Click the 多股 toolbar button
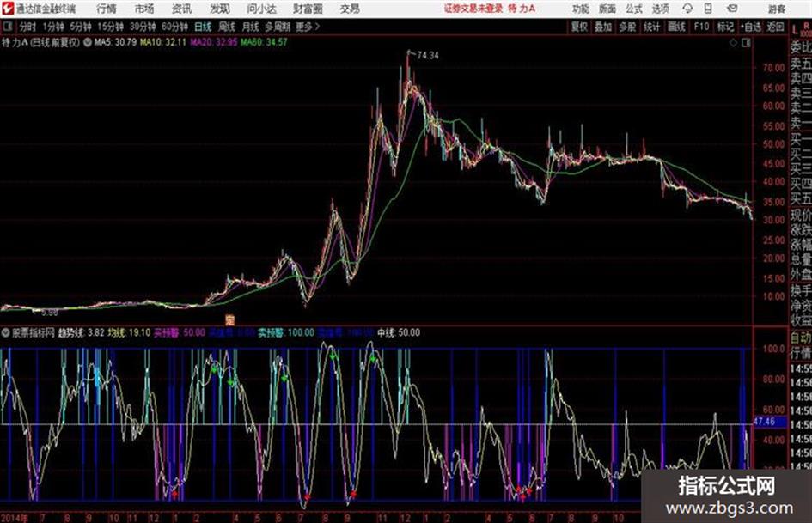Screen dimensions: 812x523 point(627,27)
